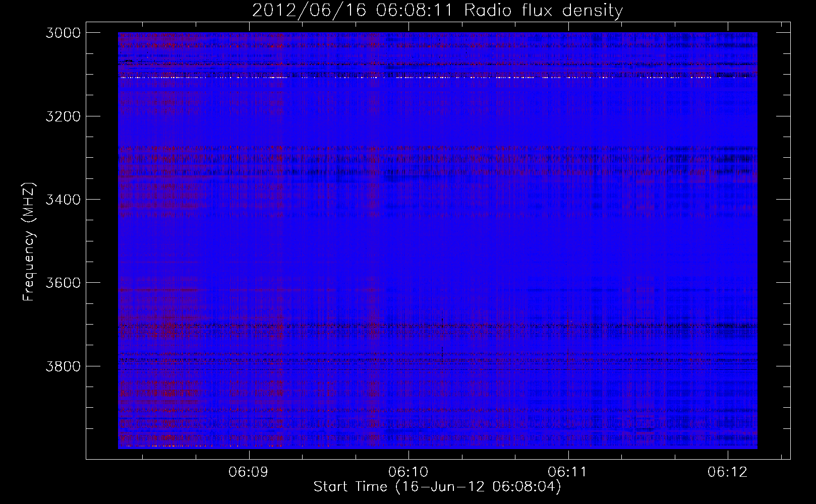This screenshot has height=504, width=816.
Task: Select the 06:12 time tick label
Action: (727, 472)
